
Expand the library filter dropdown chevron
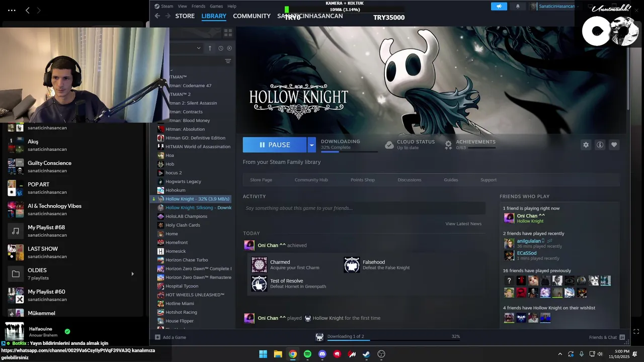[198, 48]
